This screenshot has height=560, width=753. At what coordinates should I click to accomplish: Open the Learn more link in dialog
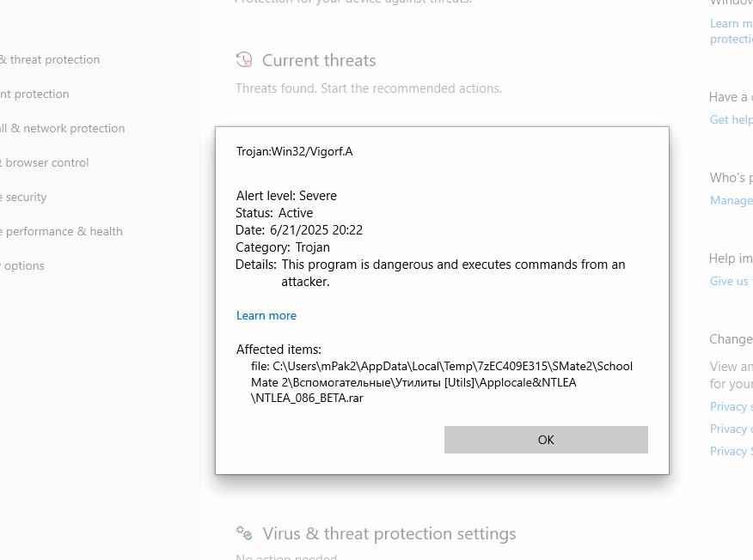(x=266, y=315)
